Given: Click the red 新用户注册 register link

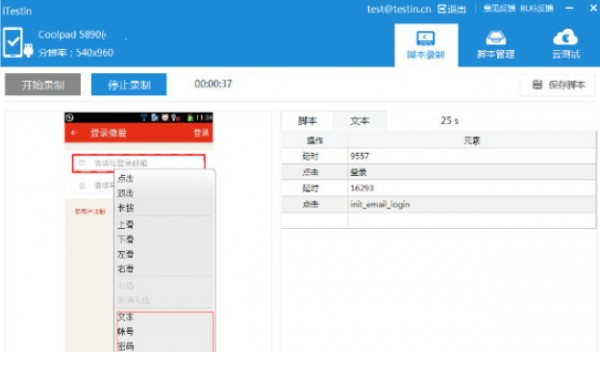Looking at the screenshot, I should tap(90, 211).
